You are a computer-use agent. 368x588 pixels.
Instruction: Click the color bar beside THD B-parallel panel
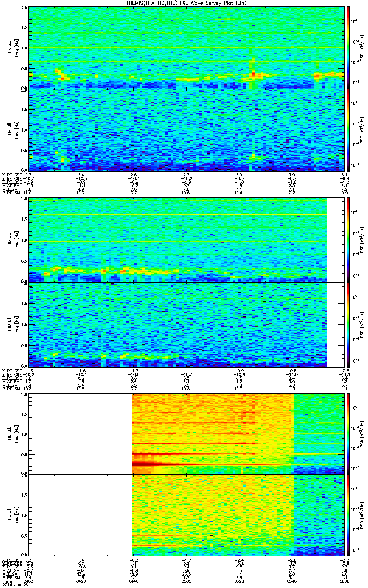tap(348, 324)
